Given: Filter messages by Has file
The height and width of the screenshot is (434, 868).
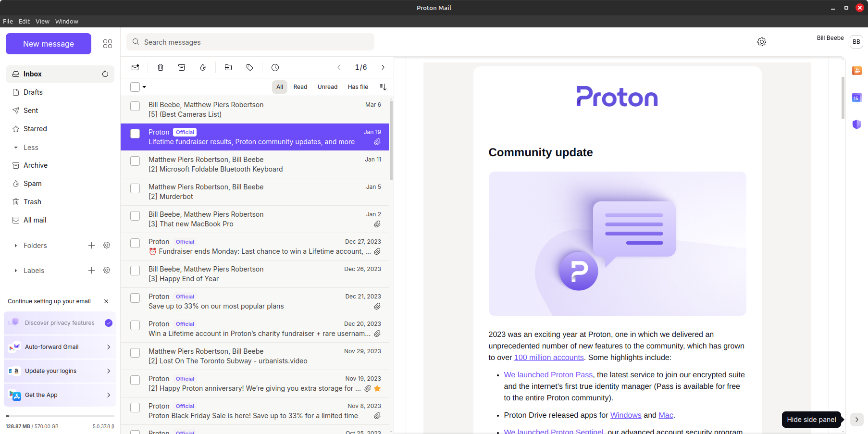Looking at the screenshot, I should (x=358, y=87).
